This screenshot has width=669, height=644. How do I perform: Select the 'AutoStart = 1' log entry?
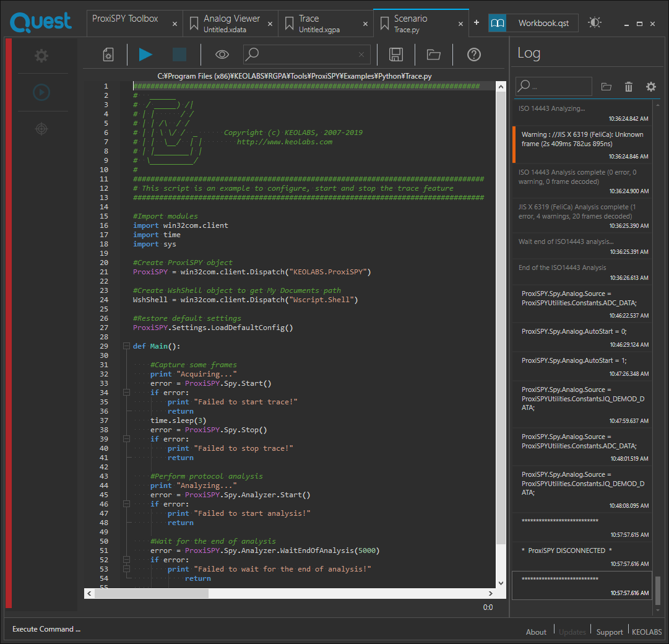pyautogui.click(x=582, y=366)
